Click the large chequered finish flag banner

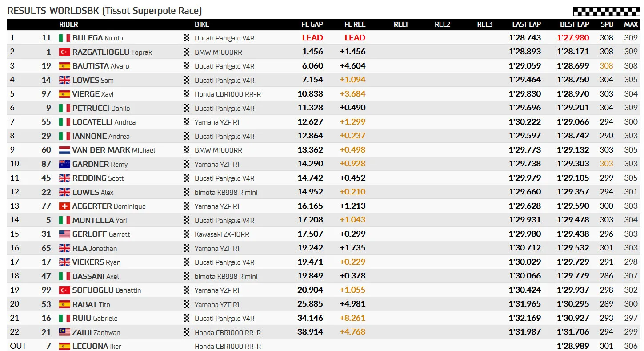[x=607, y=12]
